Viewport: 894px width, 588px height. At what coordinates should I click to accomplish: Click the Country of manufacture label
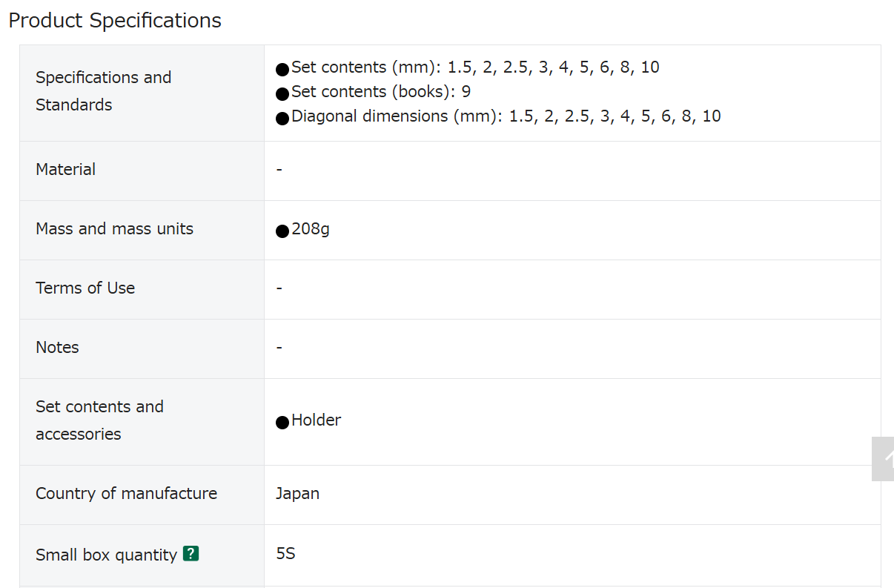127,493
